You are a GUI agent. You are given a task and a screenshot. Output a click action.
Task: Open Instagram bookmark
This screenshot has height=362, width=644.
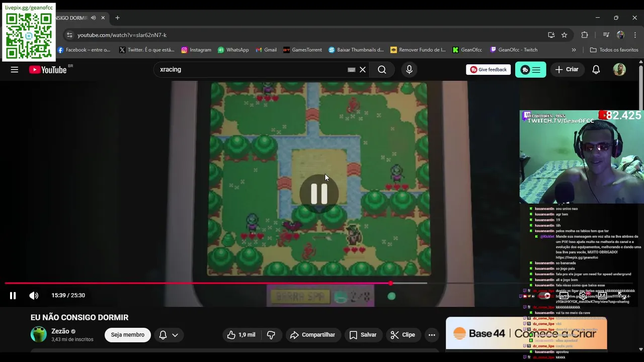(x=196, y=50)
